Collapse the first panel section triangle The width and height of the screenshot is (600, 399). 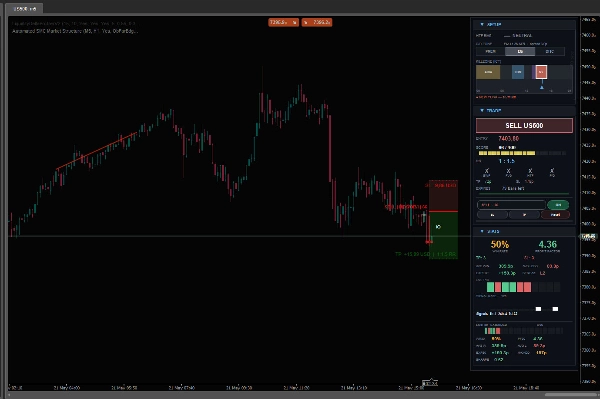(482, 24)
